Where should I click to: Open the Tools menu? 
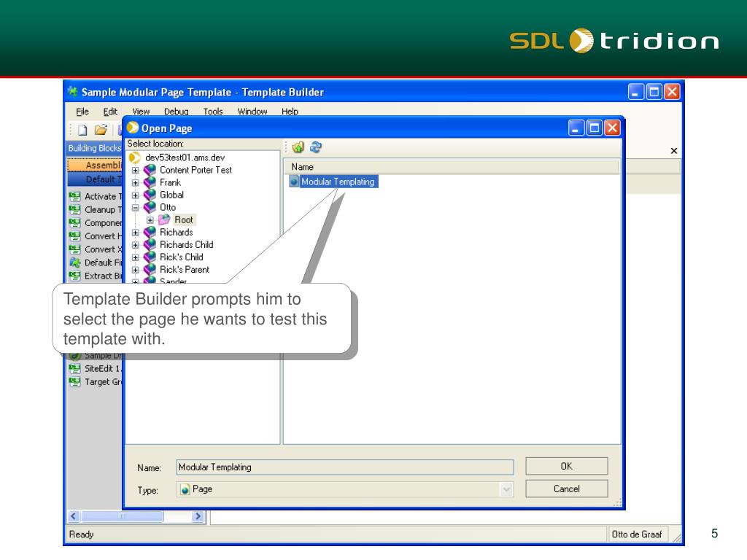coord(213,112)
